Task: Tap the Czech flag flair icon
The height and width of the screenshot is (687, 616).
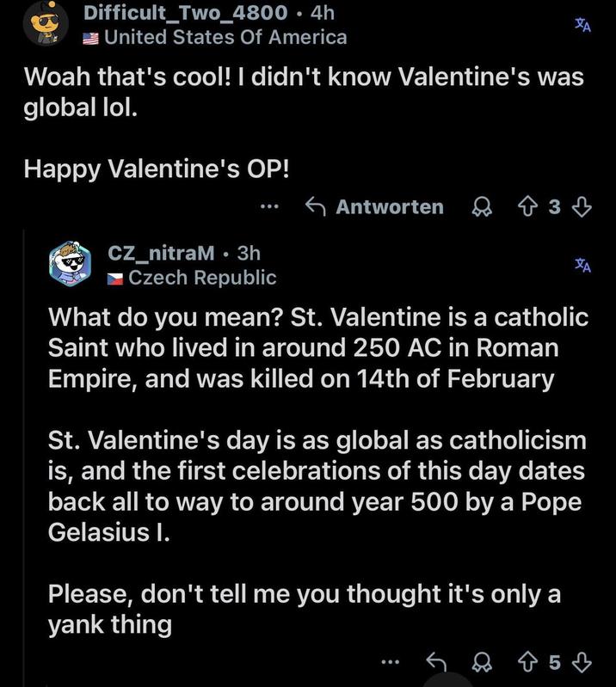Action: 116,278
